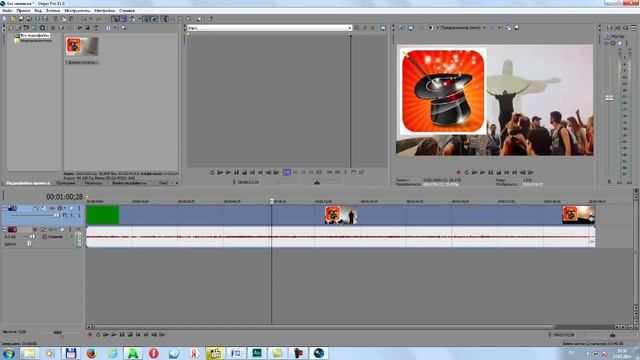Click the What's This Help icon
Image resolution: width=640 pixels, height=360 pixels.
210,19
